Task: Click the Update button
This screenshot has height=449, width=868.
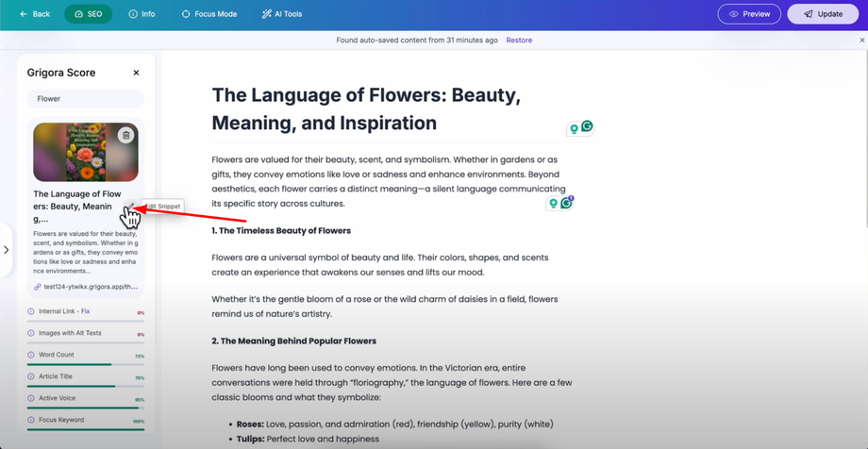Action: pyautogui.click(x=823, y=14)
